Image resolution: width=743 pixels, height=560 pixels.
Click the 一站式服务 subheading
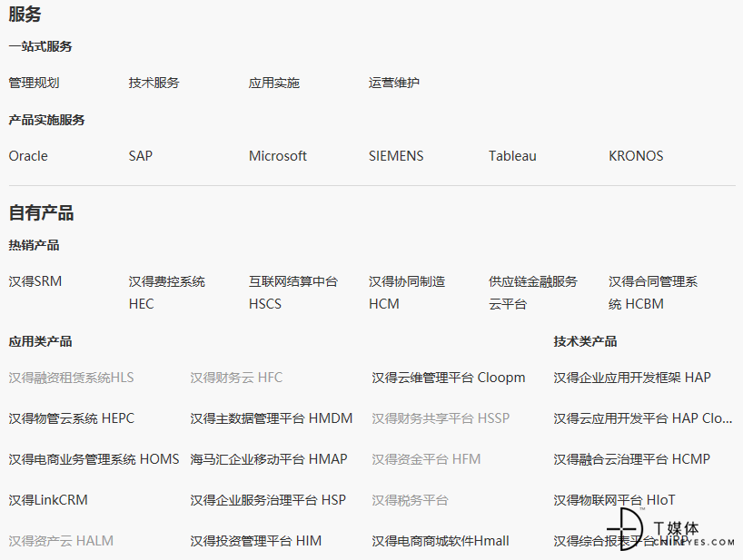click(x=40, y=46)
